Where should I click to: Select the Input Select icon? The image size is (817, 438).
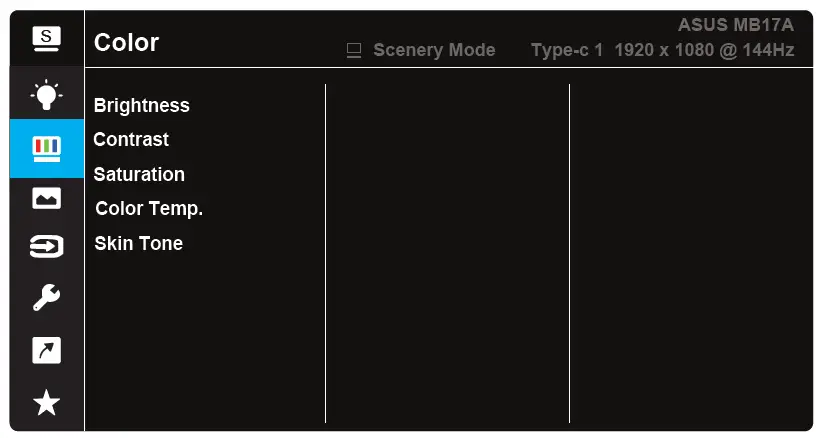(46, 247)
